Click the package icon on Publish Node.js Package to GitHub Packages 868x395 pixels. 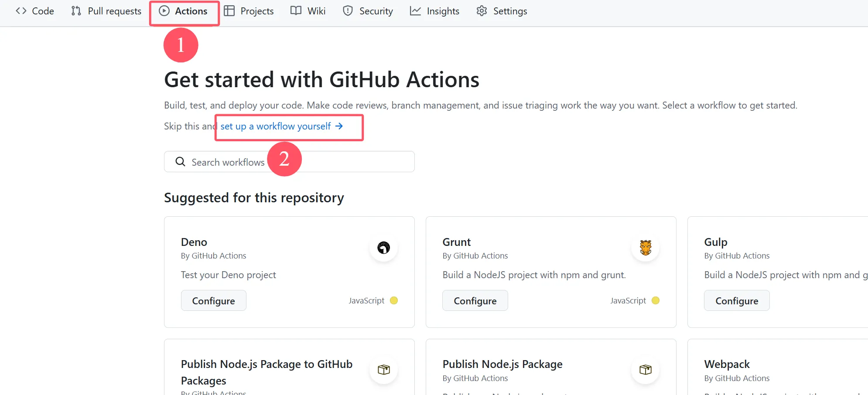coord(383,370)
